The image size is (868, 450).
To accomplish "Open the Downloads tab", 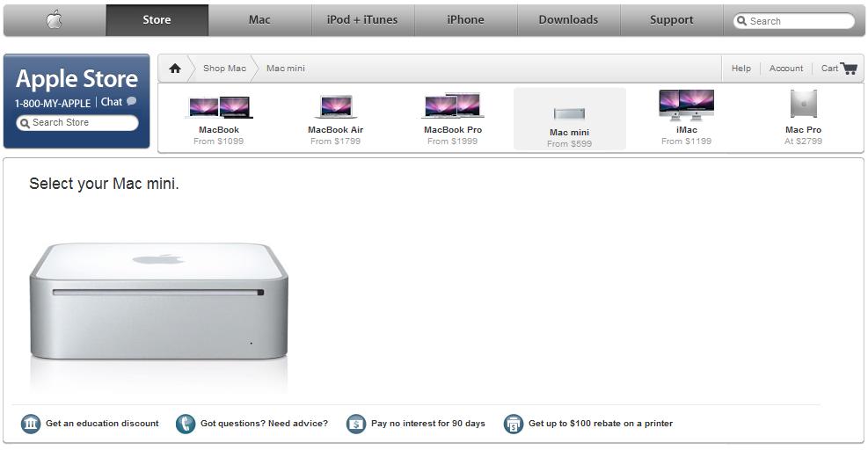I will (x=568, y=20).
